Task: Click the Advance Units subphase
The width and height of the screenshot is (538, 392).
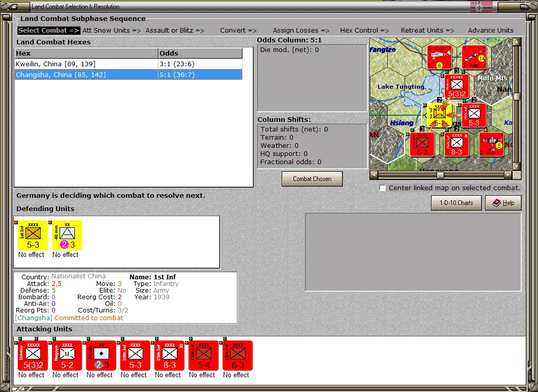Action: 491,30
